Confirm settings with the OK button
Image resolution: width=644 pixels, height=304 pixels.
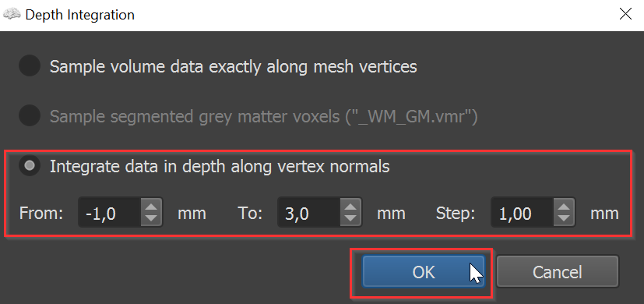click(x=423, y=271)
